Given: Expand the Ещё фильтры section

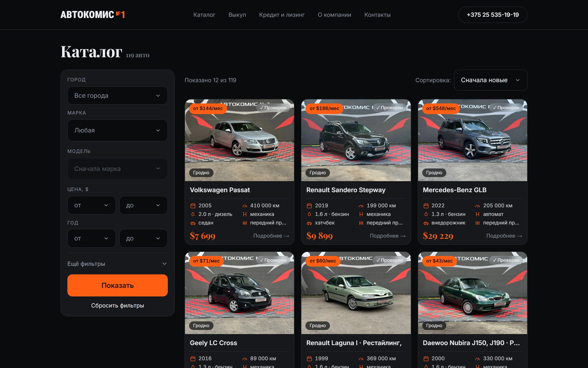Looking at the screenshot, I should click(117, 264).
